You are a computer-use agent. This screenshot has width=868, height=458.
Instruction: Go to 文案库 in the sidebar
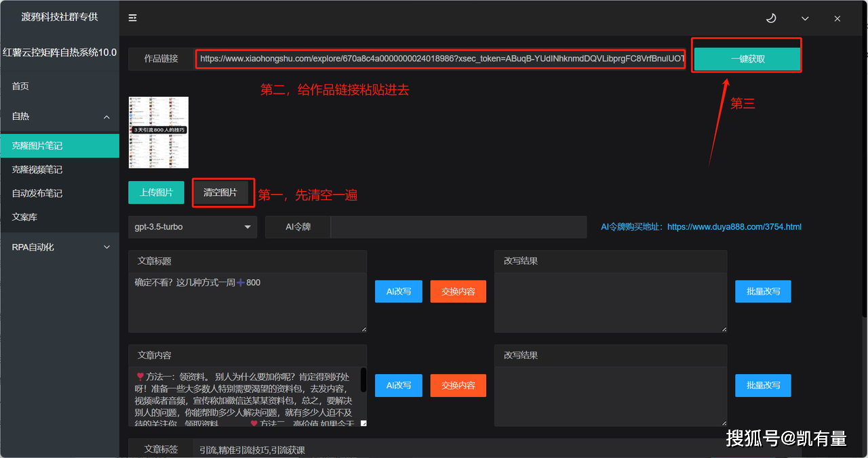24,217
